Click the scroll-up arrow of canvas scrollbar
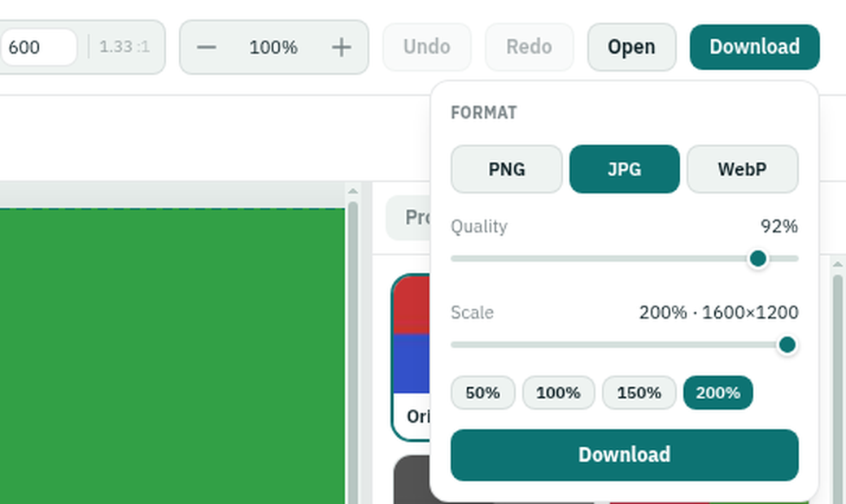Viewport: 846px width, 504px height. (353, 191)
